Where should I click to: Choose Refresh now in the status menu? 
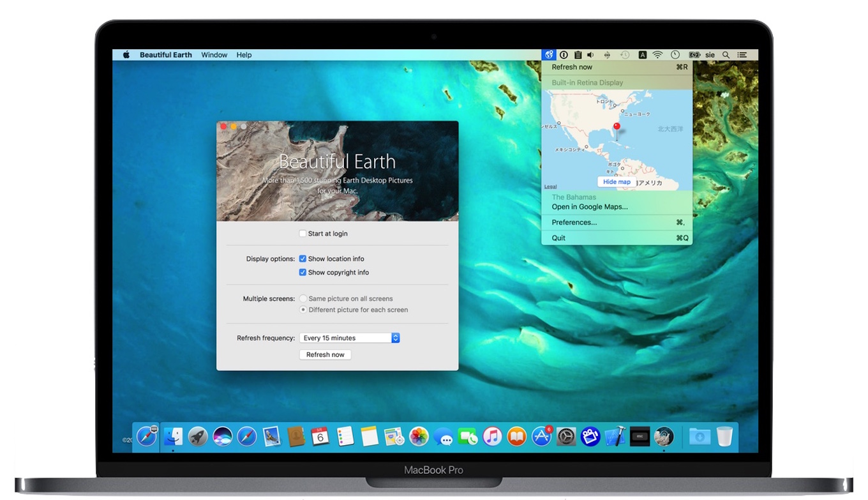pos(617,67)
